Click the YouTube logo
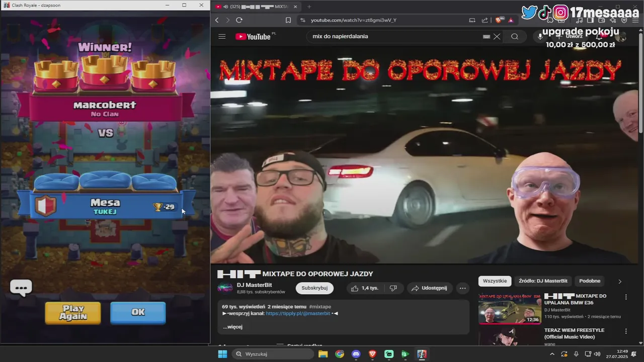644x362 pixels. (253, 36)
